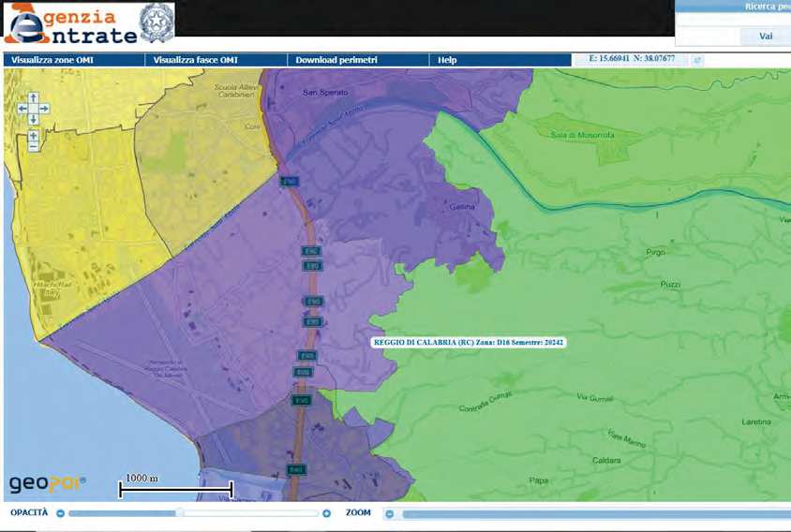Viewport: 791px width, 532px height.
Task: Click the Agenzia Entrate logo
Action: [x=87, y=24]
